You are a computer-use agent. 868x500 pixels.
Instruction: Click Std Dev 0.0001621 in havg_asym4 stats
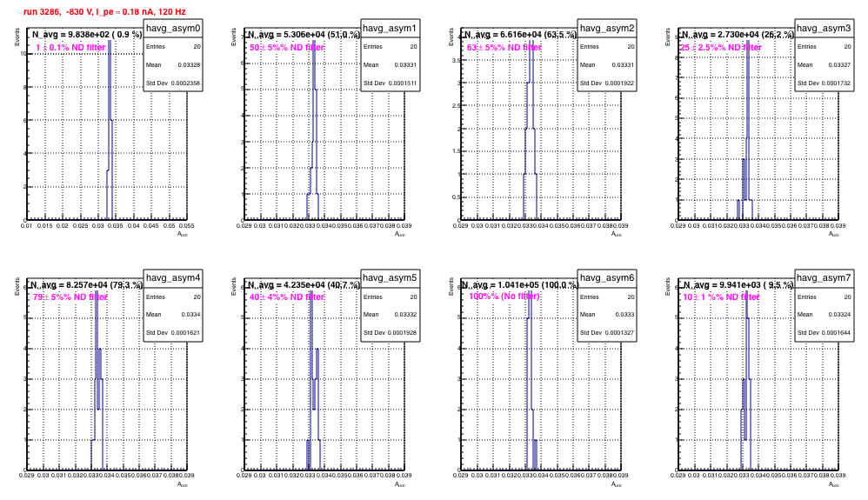click(x=173, y=333)
